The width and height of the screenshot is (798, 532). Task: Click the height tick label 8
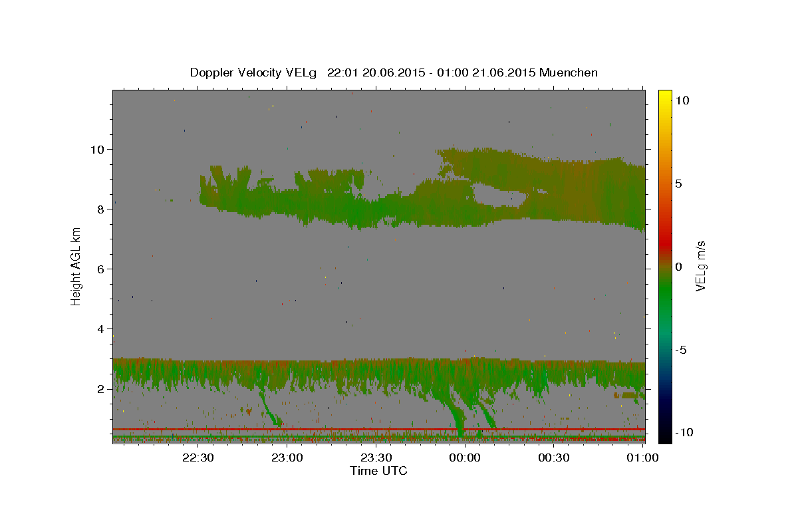(101, 209)
